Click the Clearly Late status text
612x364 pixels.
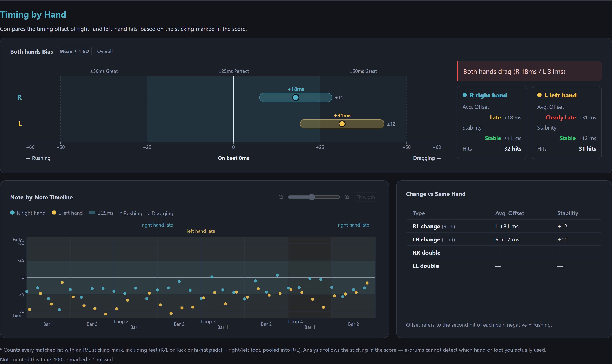coord(560,117)
